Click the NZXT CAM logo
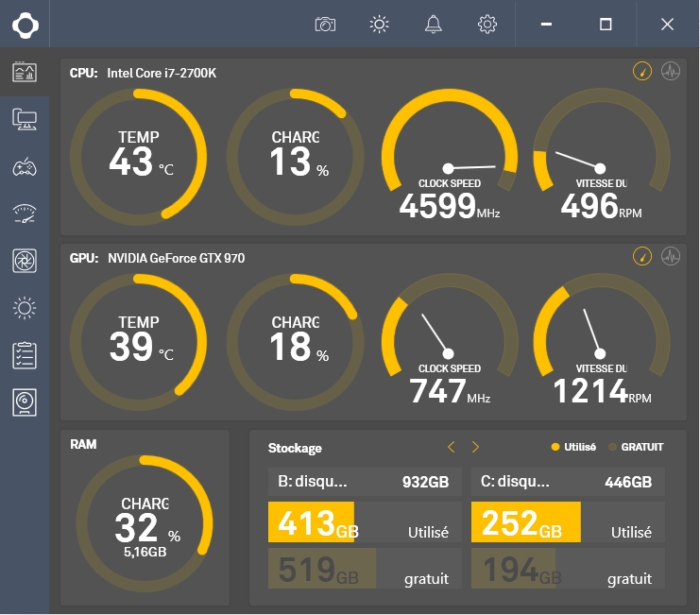The width and height of the screenshot is (700, 615). (25, 25)
